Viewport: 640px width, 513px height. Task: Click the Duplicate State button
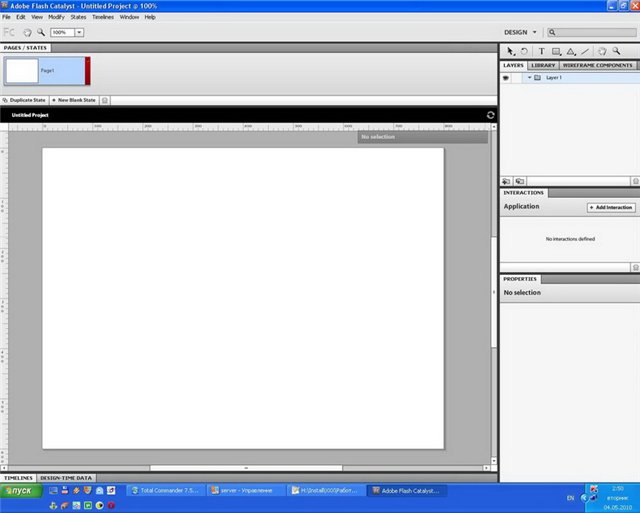click(x=25, y=100)
